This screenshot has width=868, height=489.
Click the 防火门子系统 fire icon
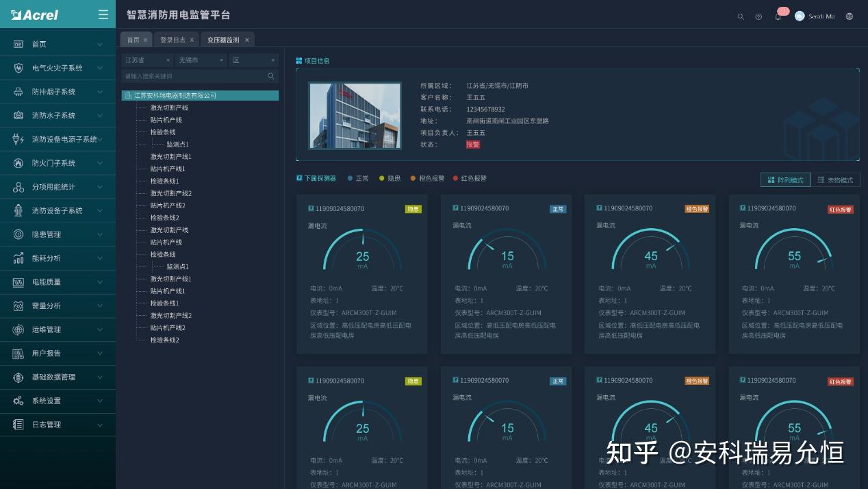pos(18,163)
